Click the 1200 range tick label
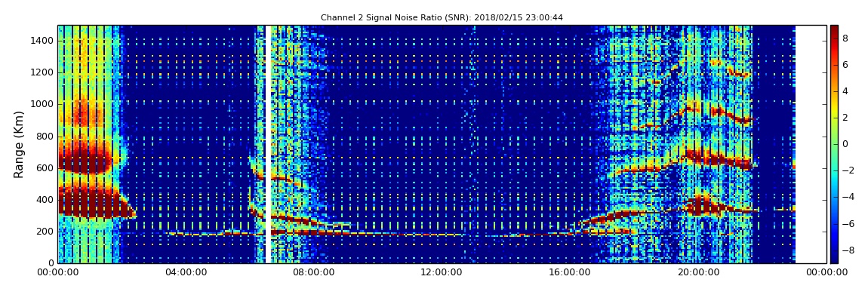This screenshot has height=307, width=868. [42, 72]
